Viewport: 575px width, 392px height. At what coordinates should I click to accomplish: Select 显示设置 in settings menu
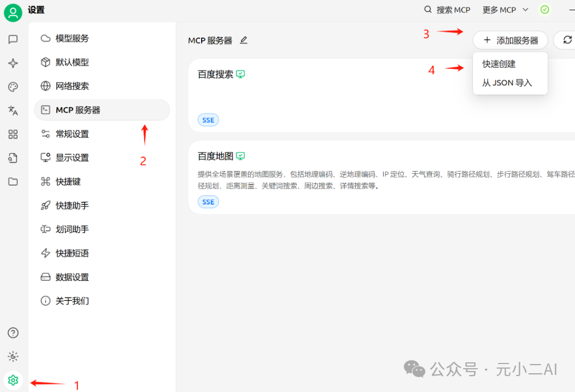[102, 158]
